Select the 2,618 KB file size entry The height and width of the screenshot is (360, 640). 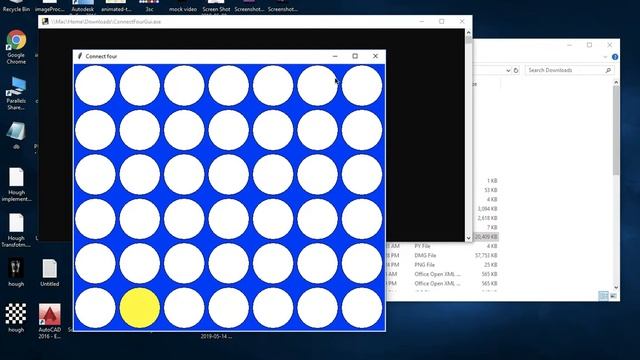[487, 218]
